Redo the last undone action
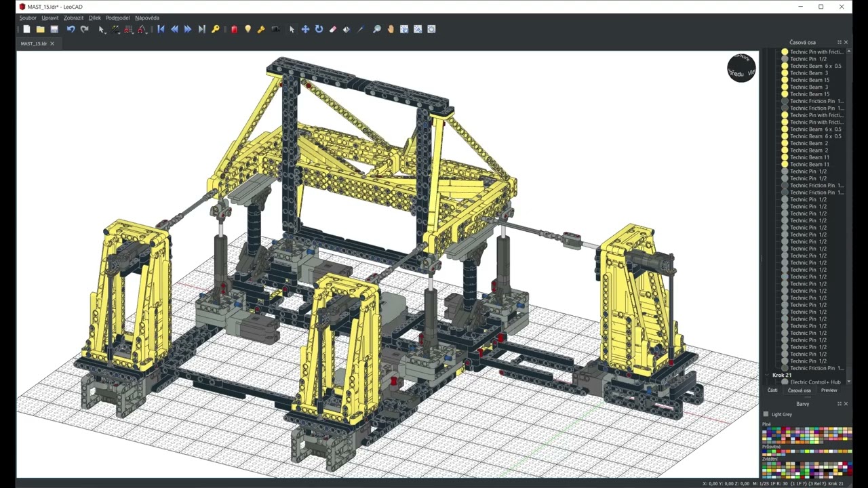Screen dimensions: 868x488 coord(84,29)
